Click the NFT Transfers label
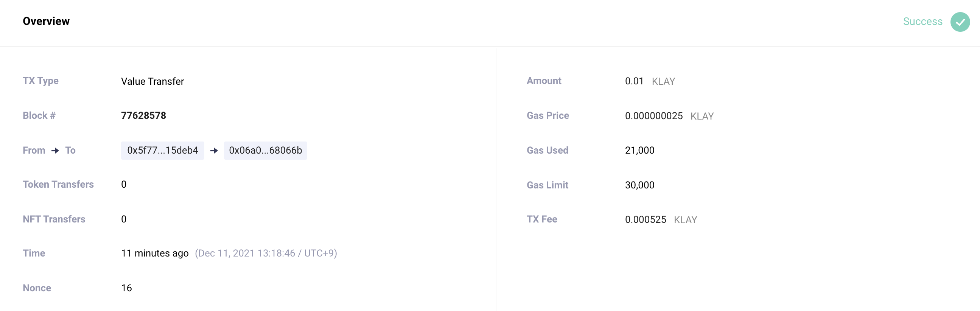 point(54,219)
